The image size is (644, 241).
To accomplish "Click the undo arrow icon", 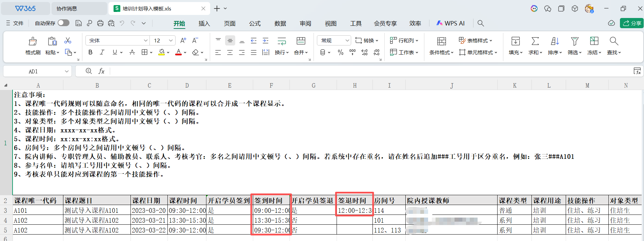I will point(122,23).
